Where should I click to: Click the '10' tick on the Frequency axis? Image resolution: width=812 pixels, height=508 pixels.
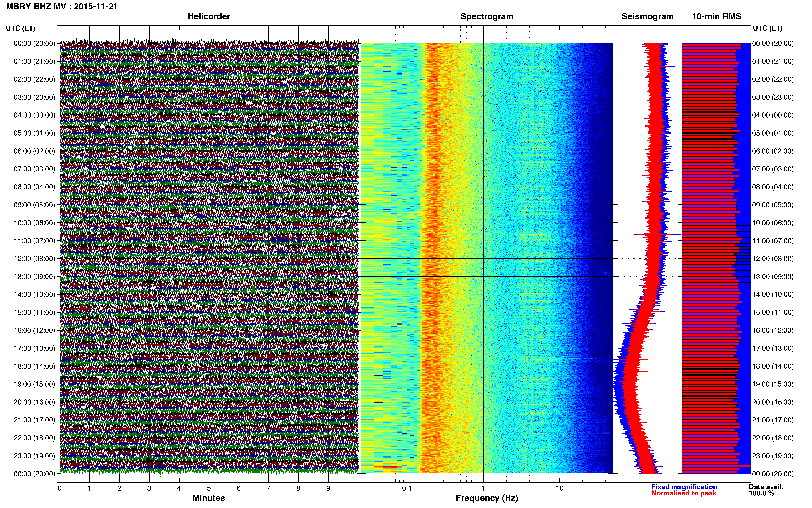[x=559, y=488]
